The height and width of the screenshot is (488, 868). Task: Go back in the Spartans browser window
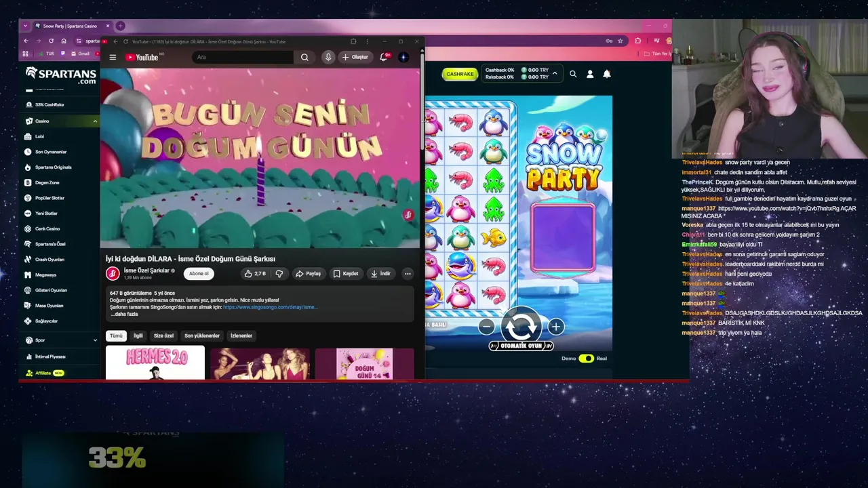click(x=26, y=41)
